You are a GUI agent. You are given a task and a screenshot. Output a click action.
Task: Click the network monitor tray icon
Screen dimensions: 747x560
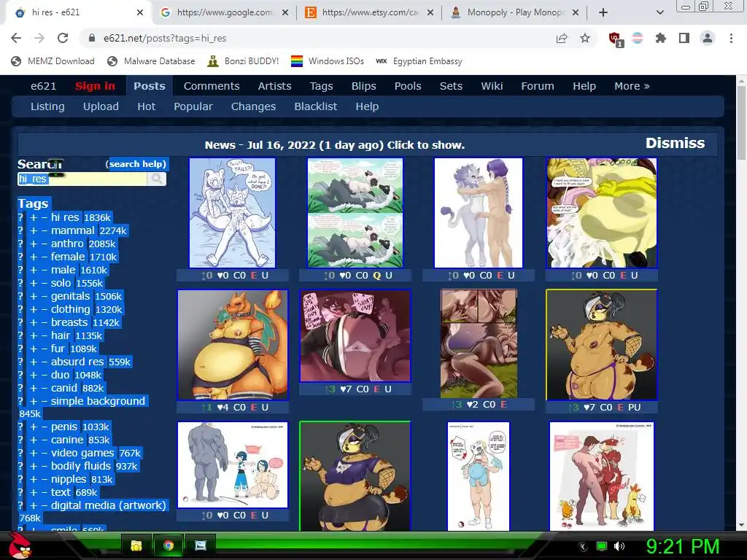point(602,546)
